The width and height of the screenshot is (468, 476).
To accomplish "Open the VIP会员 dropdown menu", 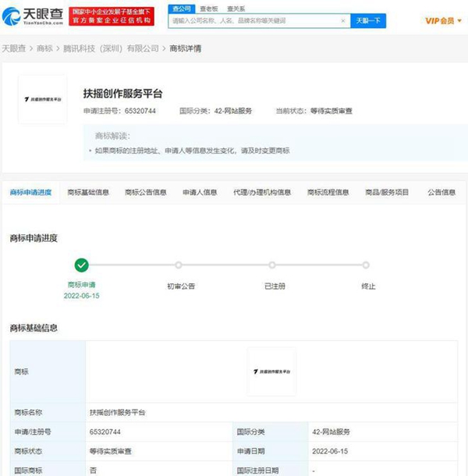I will (x=442, y=20).
